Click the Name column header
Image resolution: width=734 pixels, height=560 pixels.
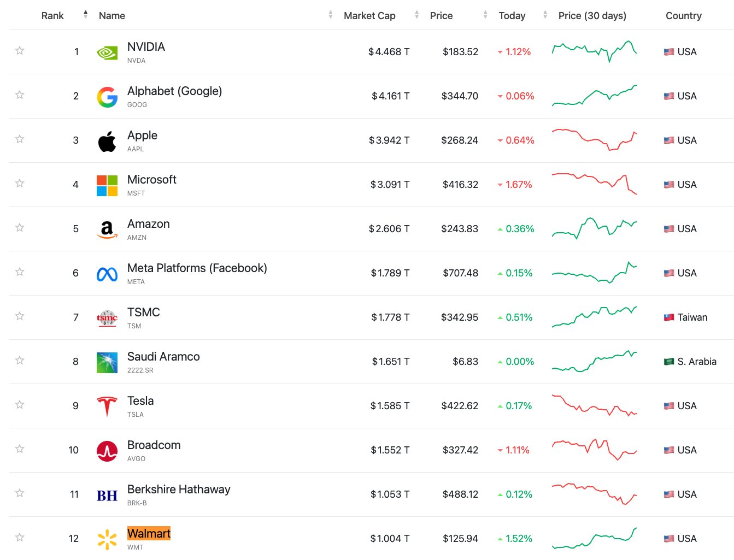tap(112, 16)
